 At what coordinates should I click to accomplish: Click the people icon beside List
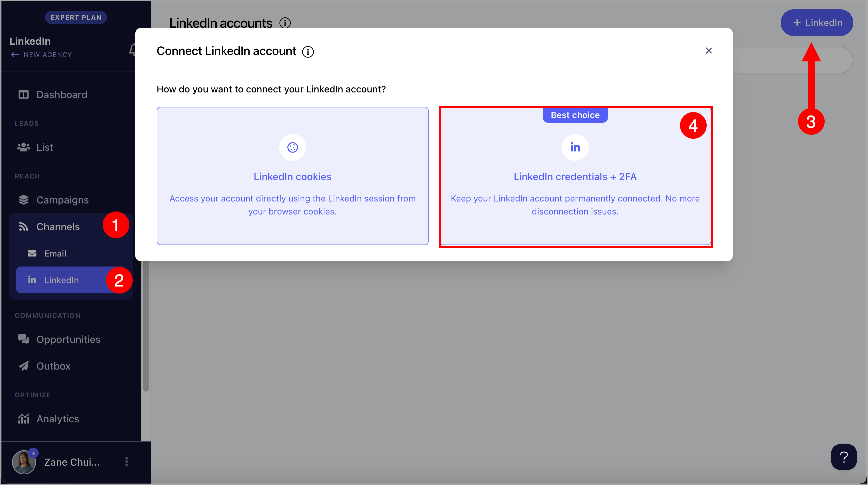(23, 147)
